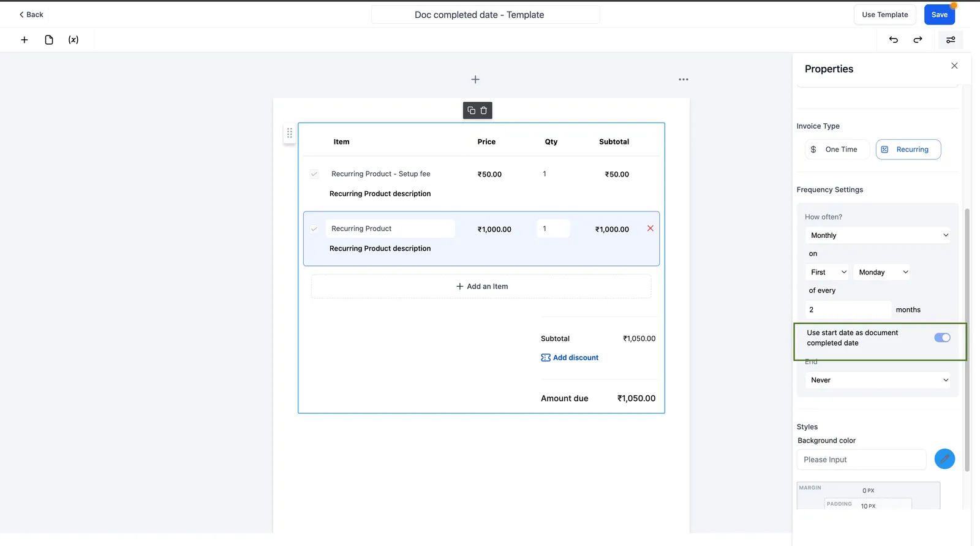Click the Item column header
This screenshot has width=980, height=546.
pyautogui.click(x=342, y=142)
